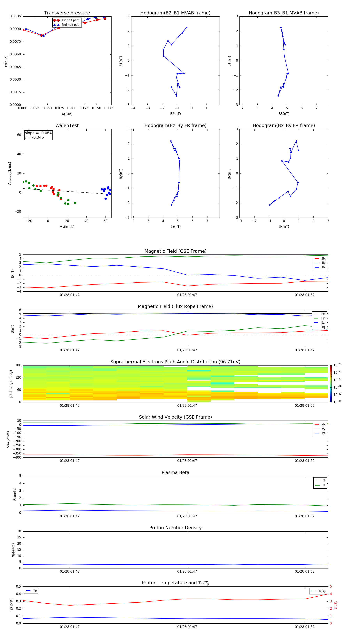Click the "Bz(nT)" x-axis label

(175, 227)
